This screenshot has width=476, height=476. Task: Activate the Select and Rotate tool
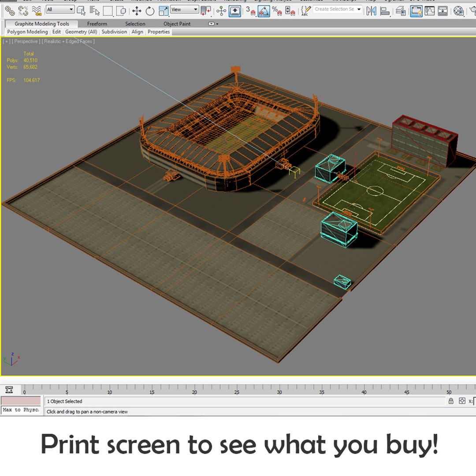tap(150, 11)
